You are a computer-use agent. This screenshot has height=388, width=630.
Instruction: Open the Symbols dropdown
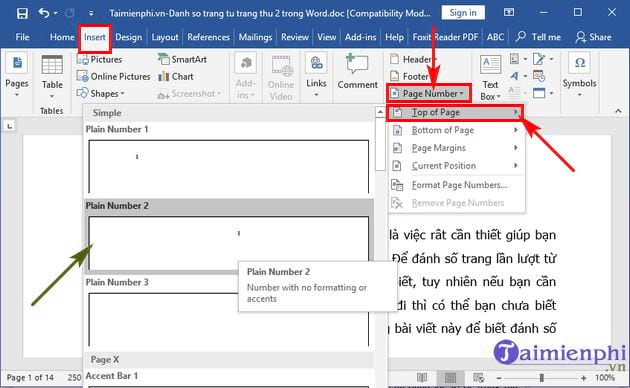click(579, 76)
